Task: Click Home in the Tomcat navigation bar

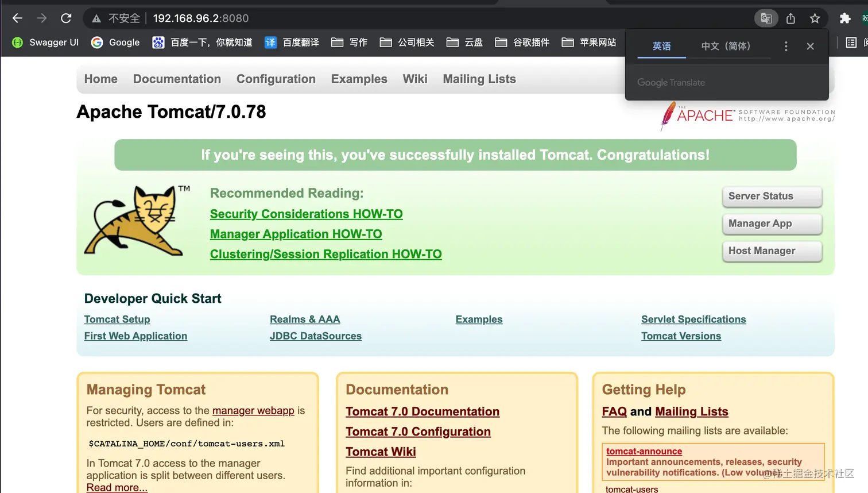Action: click(x=101, y=79)
